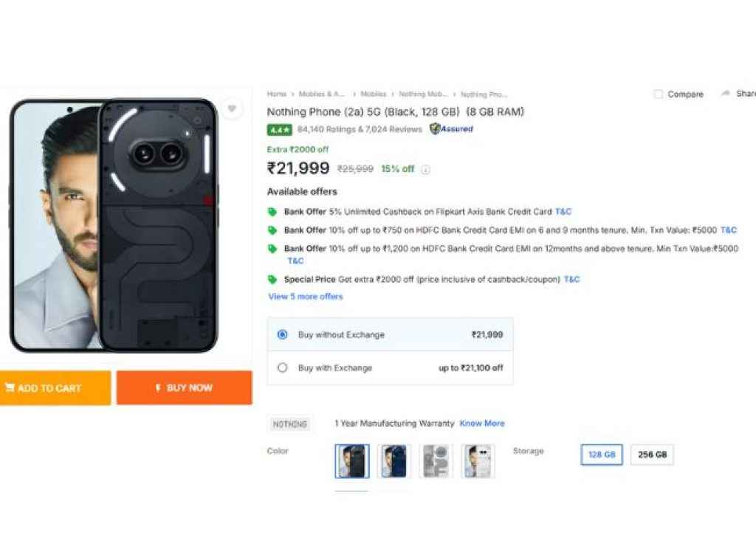Open Mobiles breadcrumb category
This screenshot has width=756, height=558.
tap(374, 94)
